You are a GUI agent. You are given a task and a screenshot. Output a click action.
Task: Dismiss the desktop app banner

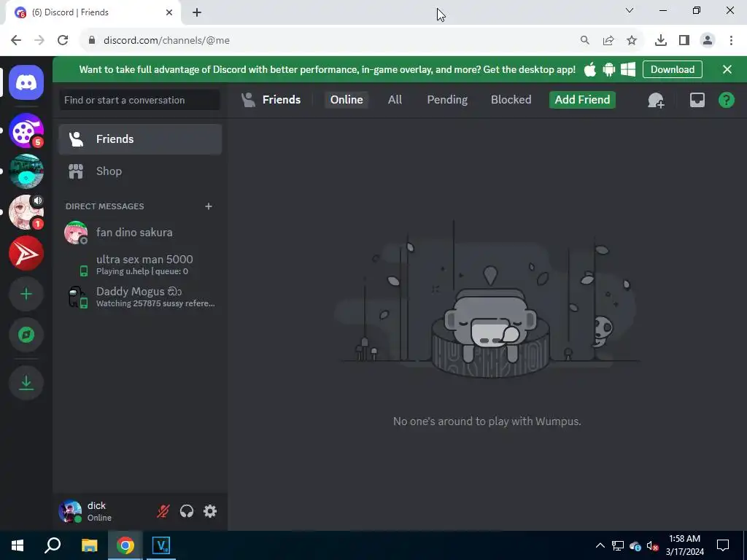(727, 69)
